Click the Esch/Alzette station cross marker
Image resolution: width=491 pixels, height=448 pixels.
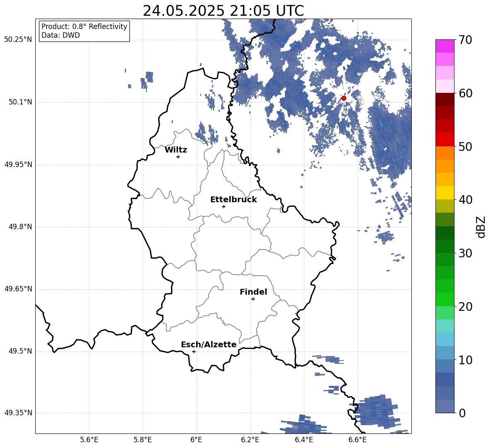click(x=194, y=351)
